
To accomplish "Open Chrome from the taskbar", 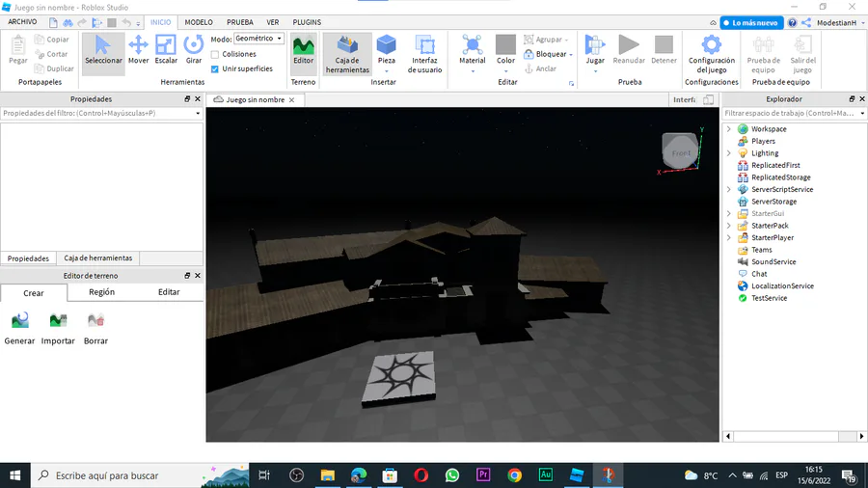I will coord(514,475).
